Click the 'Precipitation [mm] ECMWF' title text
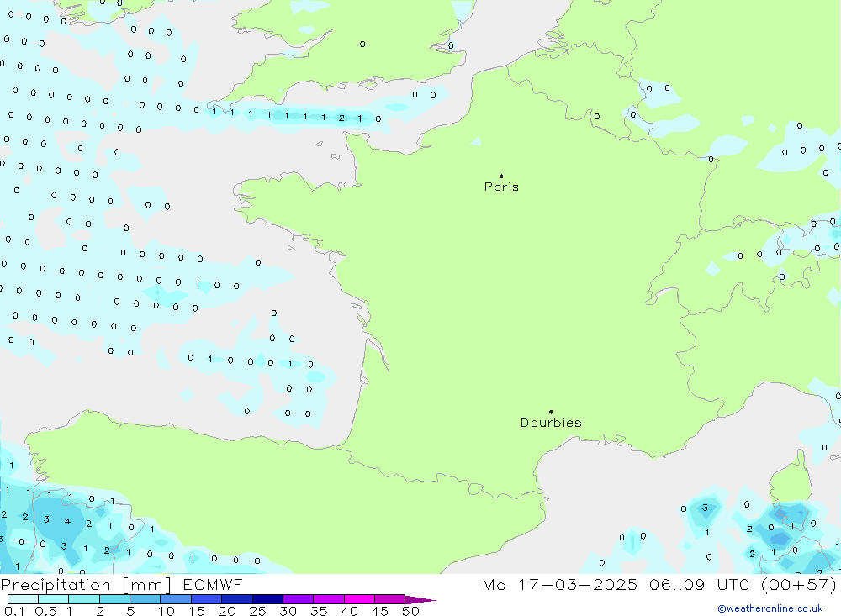 click(122, 584)
